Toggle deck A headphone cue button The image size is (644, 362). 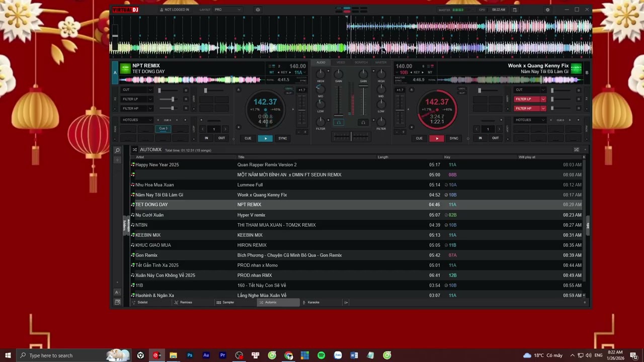point(339,122)
